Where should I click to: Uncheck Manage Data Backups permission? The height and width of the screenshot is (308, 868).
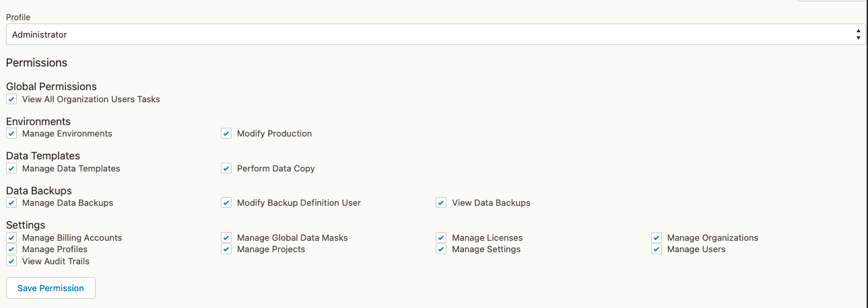[x=11, y=203]
